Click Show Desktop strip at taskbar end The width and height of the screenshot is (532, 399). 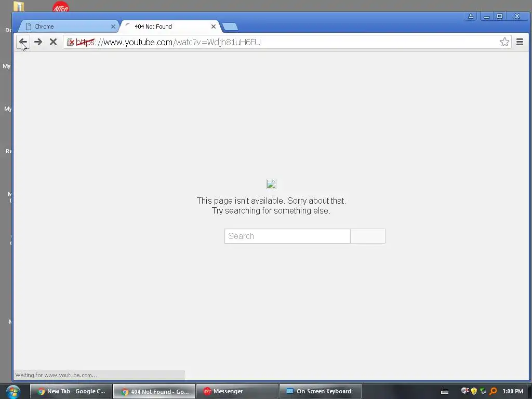(529, 392)
